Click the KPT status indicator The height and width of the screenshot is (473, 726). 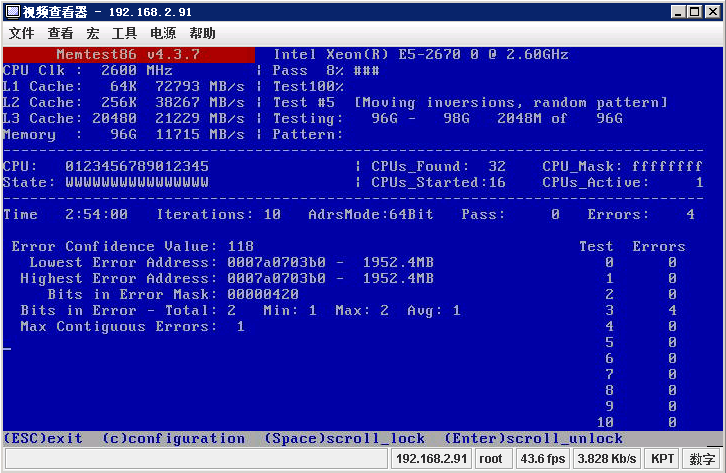[x=662, y=459]
